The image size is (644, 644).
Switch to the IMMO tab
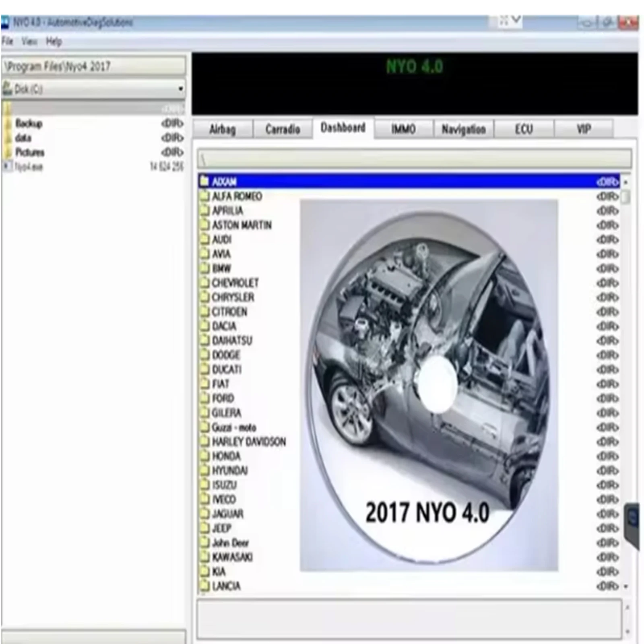403,129
